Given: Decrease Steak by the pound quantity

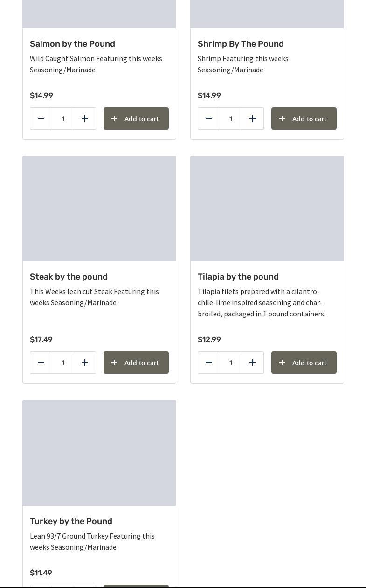Looking at the screenshot, I should click(41, 363).
